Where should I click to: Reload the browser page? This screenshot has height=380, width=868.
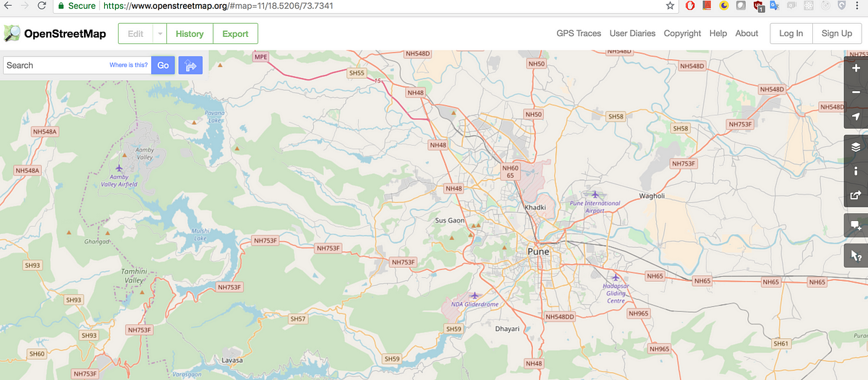(x=43, y=6)
